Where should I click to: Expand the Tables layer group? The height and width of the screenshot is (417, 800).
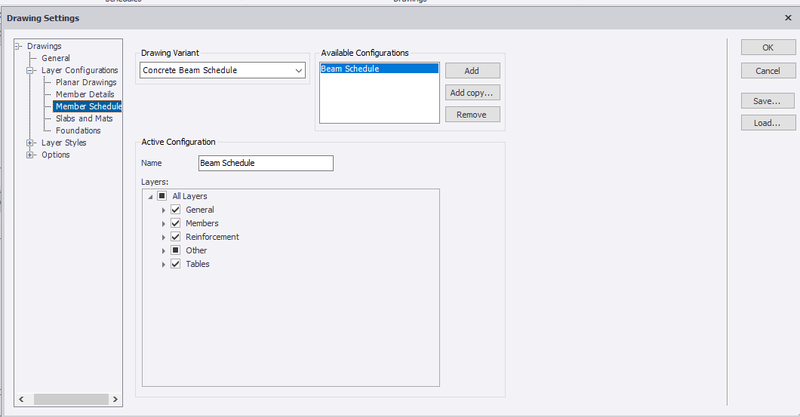click(163, 264)
